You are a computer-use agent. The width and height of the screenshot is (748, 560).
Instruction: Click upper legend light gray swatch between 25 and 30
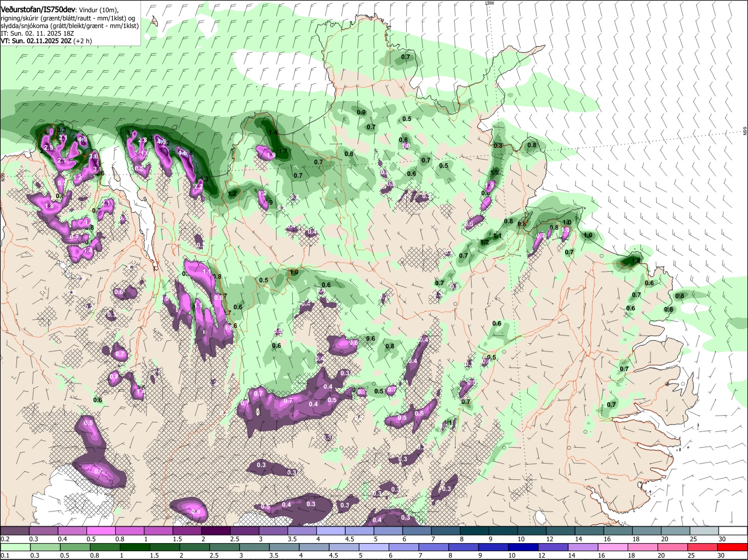(x=705, y=530)
